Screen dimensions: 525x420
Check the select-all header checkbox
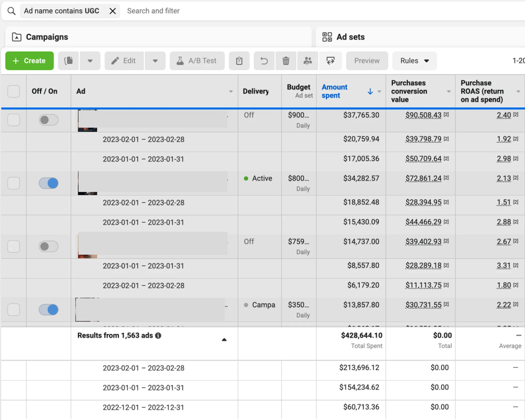pos(14,91)
